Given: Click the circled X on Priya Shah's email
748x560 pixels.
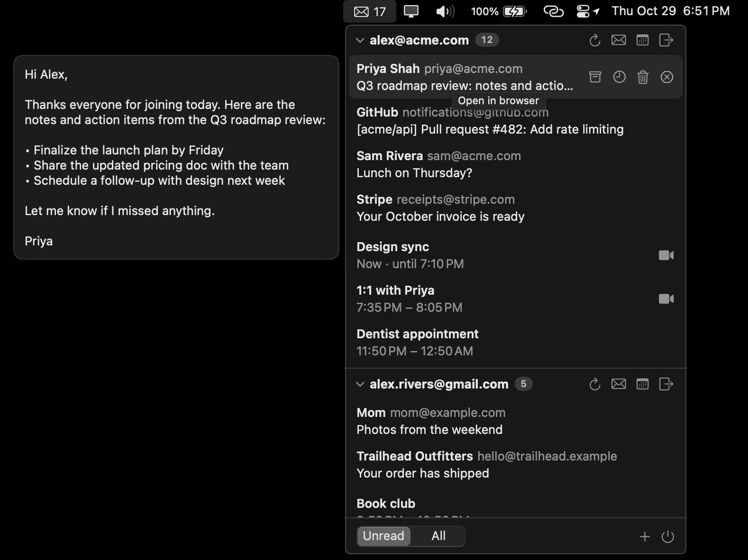Looking at the screenshot, I should pyautogui.click(x=667, y=77).
